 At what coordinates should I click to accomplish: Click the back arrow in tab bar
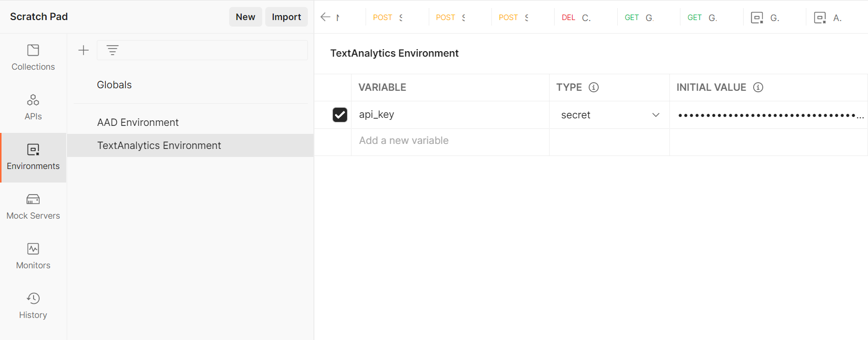(325, 17)
